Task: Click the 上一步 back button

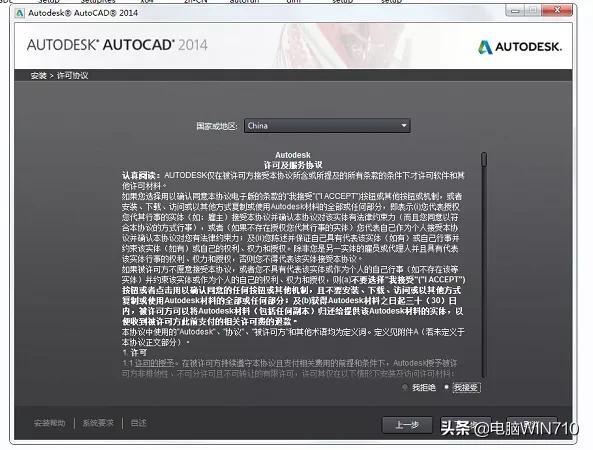Action: pos(407,425)
